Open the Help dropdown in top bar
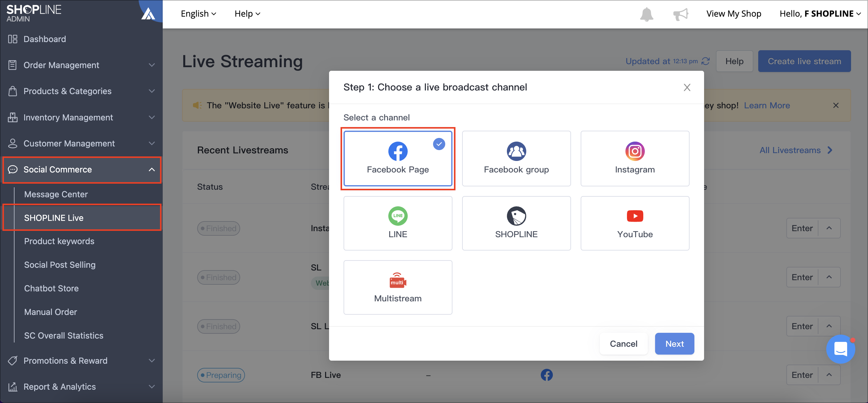The width and height of the screenshot is (868, 403). pos(247,14)
